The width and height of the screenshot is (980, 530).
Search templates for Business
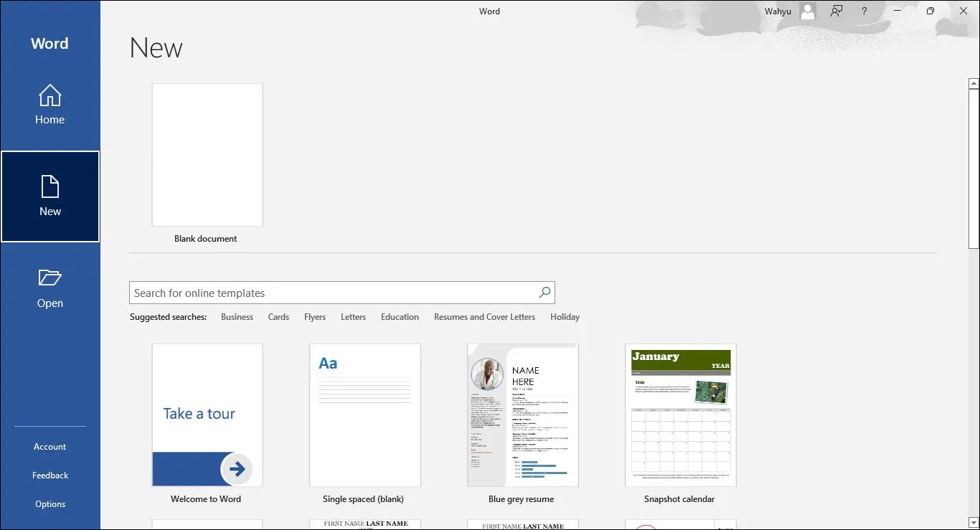pos(237,316)
